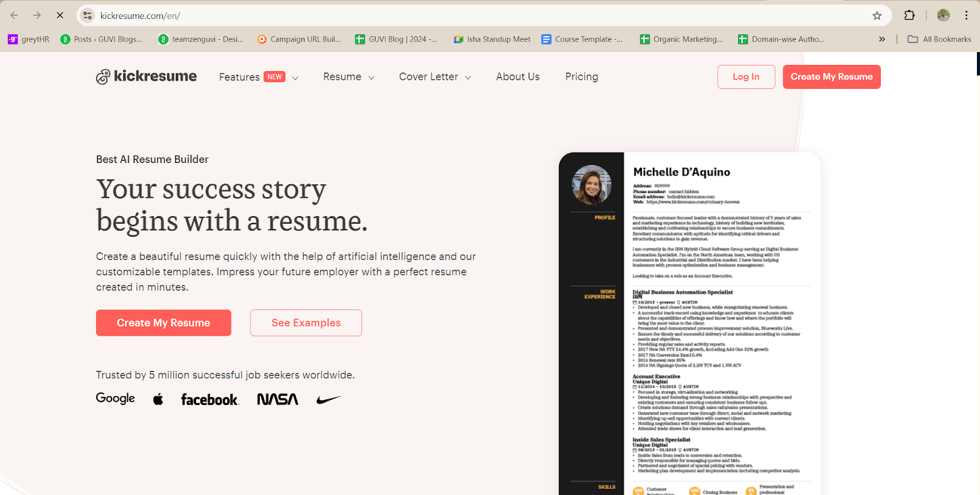This screenshot has height=495, width=980.
Task: Click 'Trusted by 5 million' text line
Action: pyautogui.click(x=225, y=375)
